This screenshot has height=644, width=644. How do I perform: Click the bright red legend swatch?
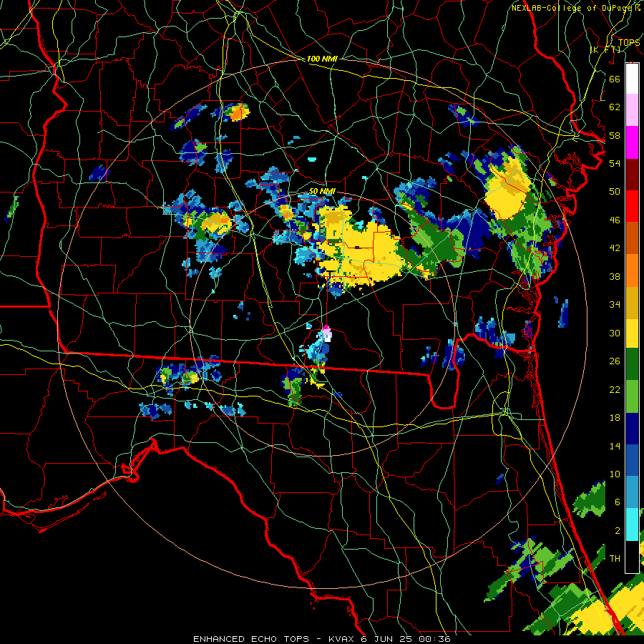[x=632, y=206]
